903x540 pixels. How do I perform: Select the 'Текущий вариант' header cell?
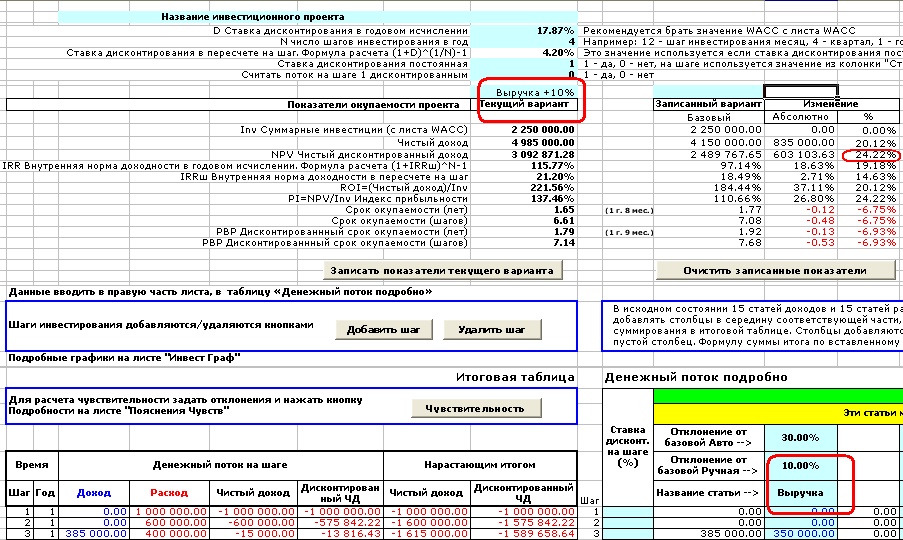click(527, 104)
